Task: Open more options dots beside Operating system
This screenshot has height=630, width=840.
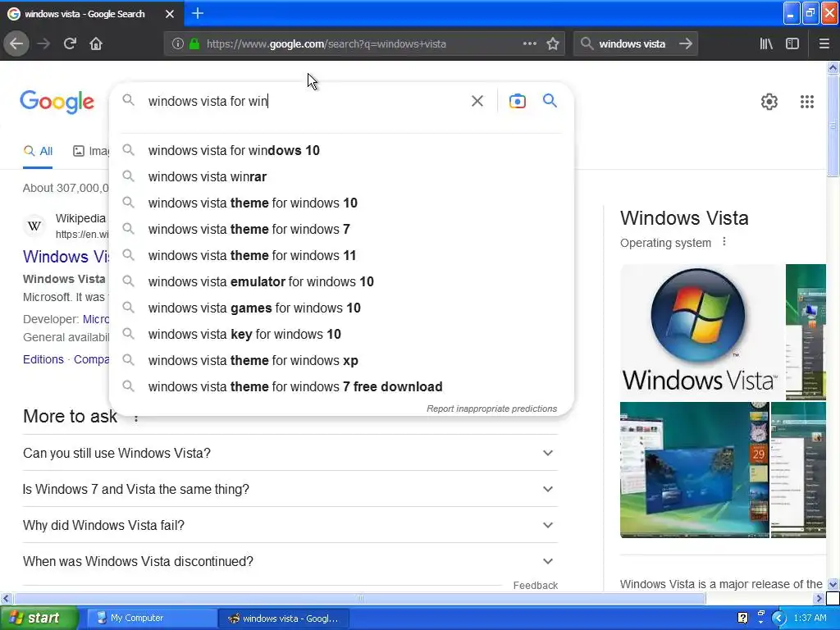Action: 724,242
